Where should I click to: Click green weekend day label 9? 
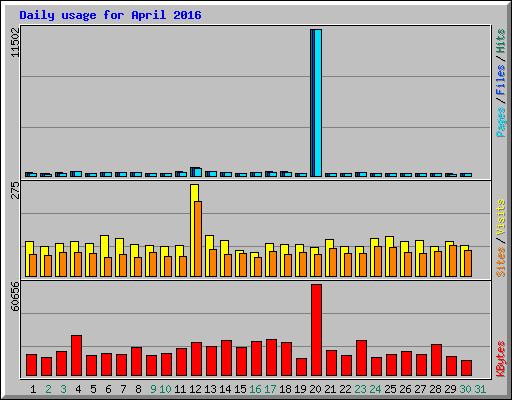tap(153, 389)
